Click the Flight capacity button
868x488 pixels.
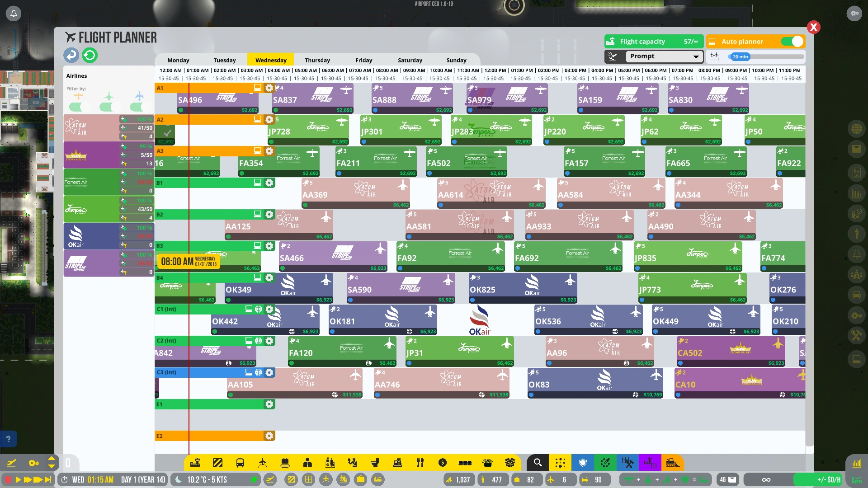point(654,42)
